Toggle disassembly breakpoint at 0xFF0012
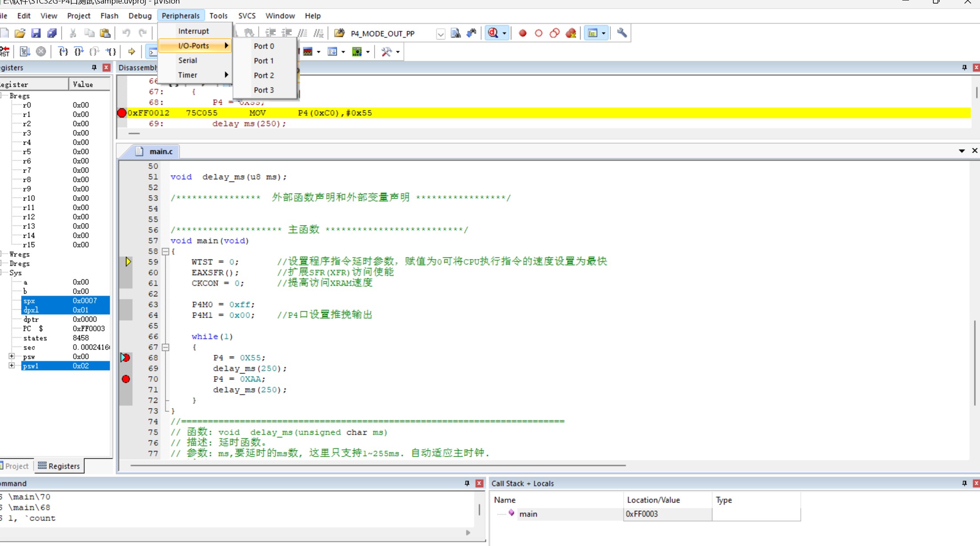Screen dimensions: 980x546 click(122, 113)
